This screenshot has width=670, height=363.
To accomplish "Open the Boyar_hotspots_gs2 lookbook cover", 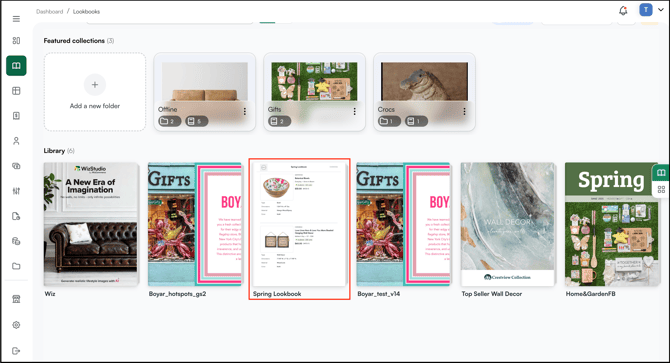I will pyautogui.click(x=195, y=224).
